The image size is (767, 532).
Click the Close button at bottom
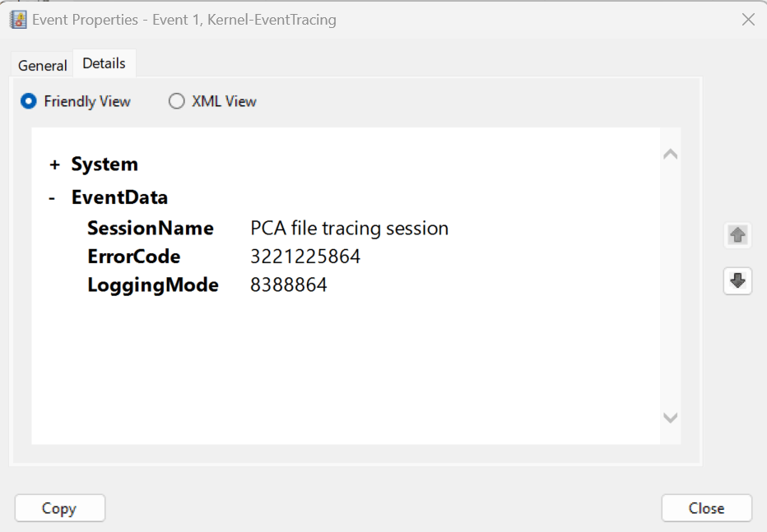[x=706, y=508]
